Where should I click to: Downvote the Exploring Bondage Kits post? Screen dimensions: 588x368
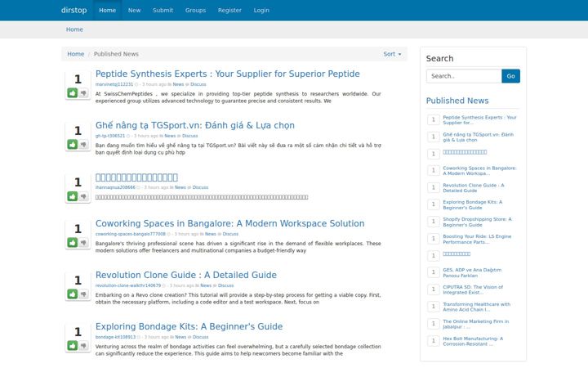[83, 345]
